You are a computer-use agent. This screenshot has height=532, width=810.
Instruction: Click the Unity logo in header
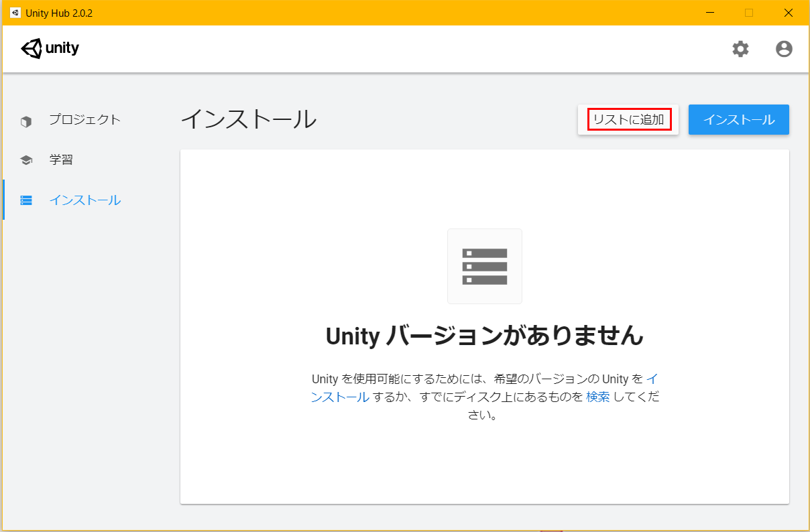click(50, 48)
